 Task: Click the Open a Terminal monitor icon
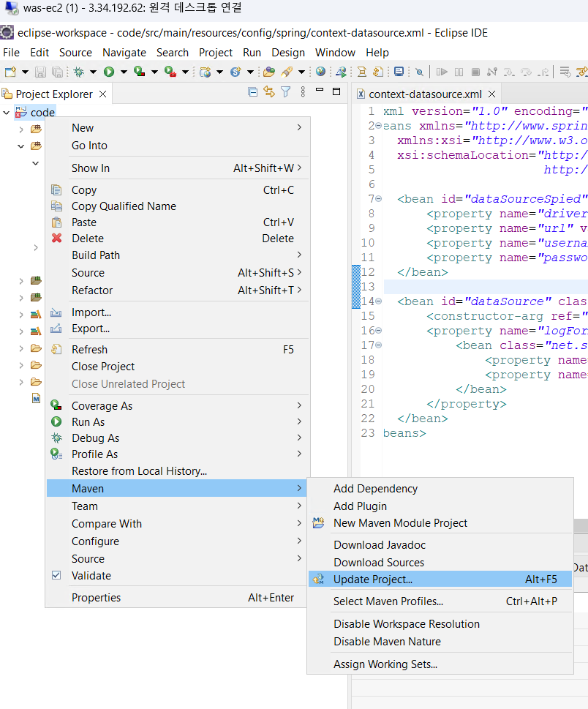399,72
